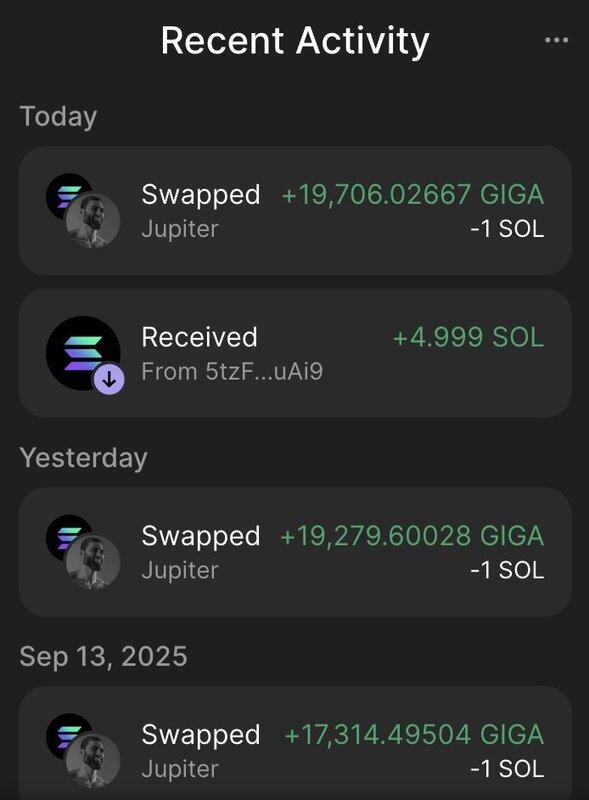Tap the Solana logo on the Received transaction
The width and height of the screenshot is (589, 800).
point(83,353)
